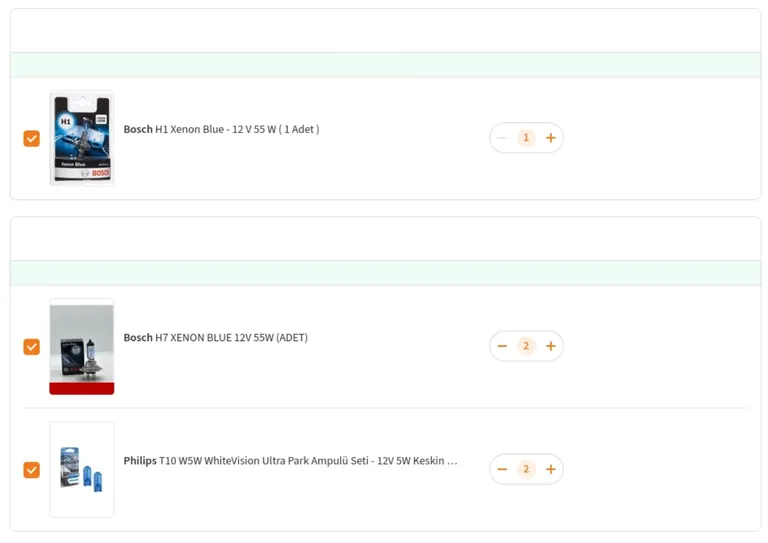Screen dimensions: 768x543
Task: Uncheck the Bosch H7 XENON BLUE item
Action: [x=32, y=347]
